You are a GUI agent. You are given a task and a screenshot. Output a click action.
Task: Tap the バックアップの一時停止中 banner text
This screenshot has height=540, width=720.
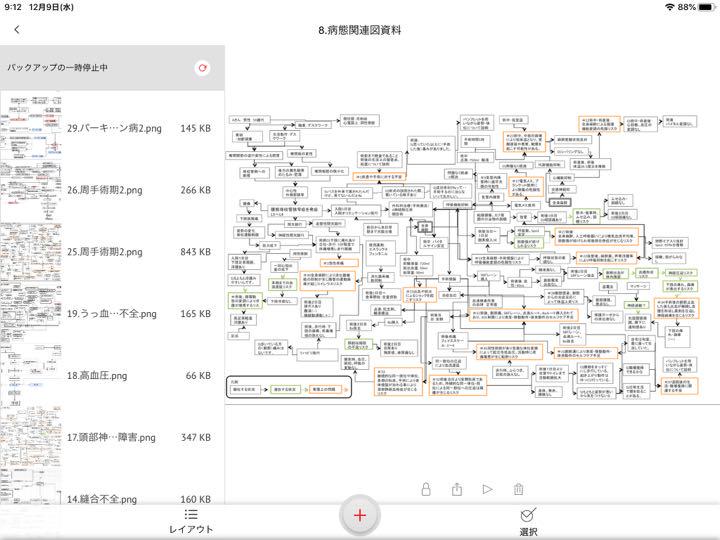pos(57,68)
